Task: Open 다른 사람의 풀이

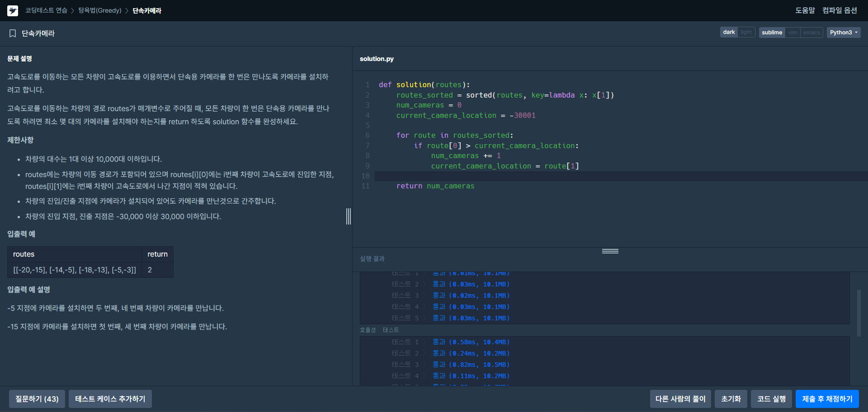Action: tap(680, 399)
